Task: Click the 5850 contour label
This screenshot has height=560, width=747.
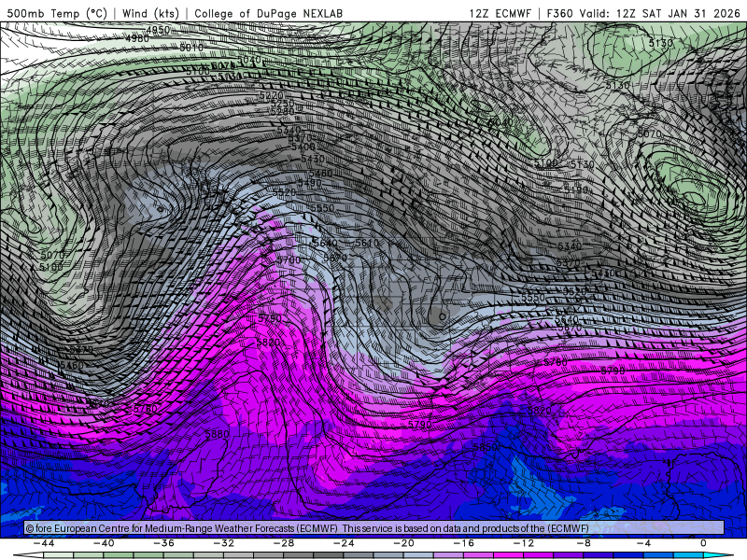Action: pyautogui.click(x=485, y=447)
